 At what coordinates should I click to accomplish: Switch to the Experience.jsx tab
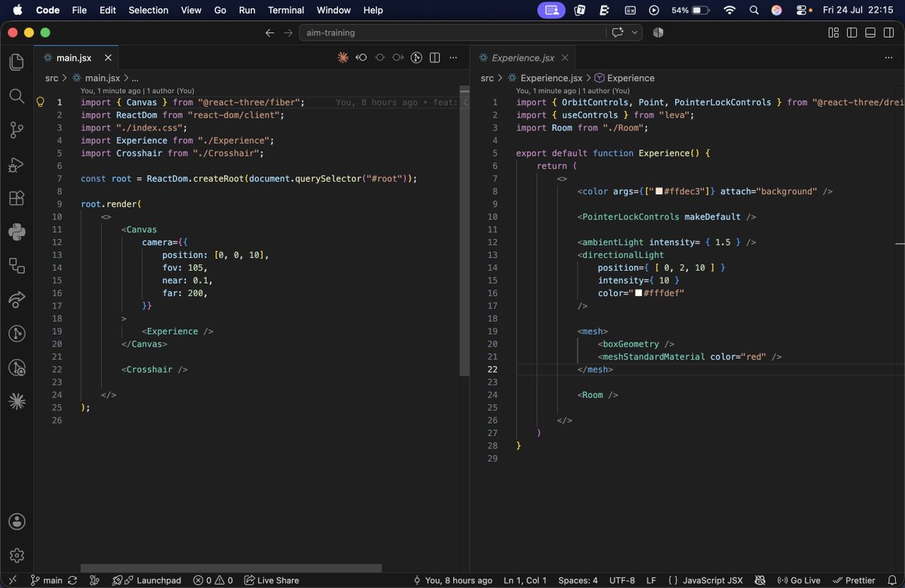pos(523,57)
